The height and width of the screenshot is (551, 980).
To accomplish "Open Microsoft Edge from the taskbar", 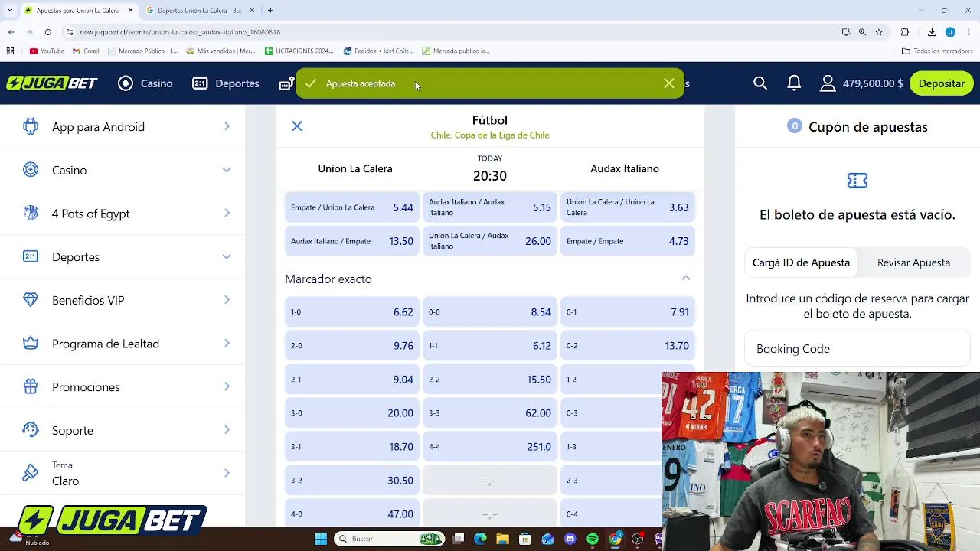I will [480, 539].
